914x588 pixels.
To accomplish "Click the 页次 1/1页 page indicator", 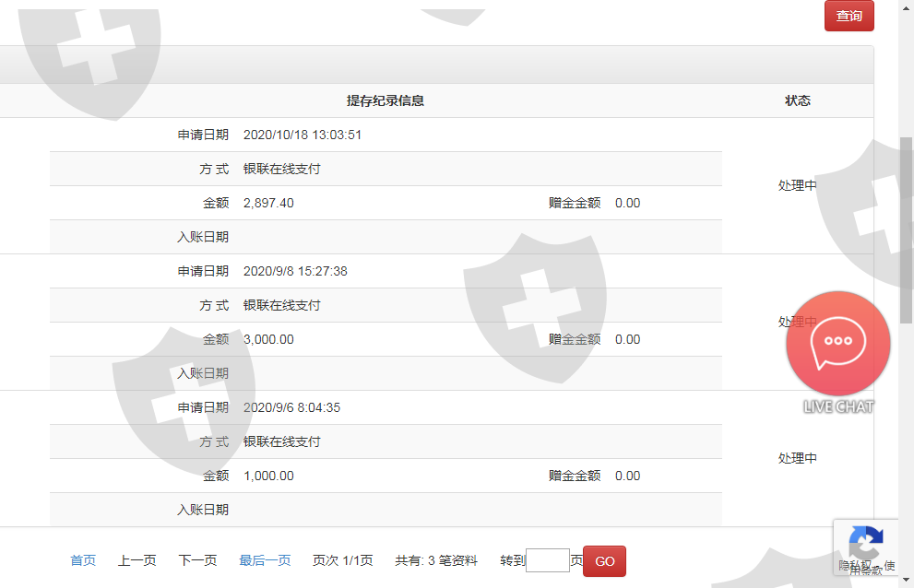I will (343, 560).
